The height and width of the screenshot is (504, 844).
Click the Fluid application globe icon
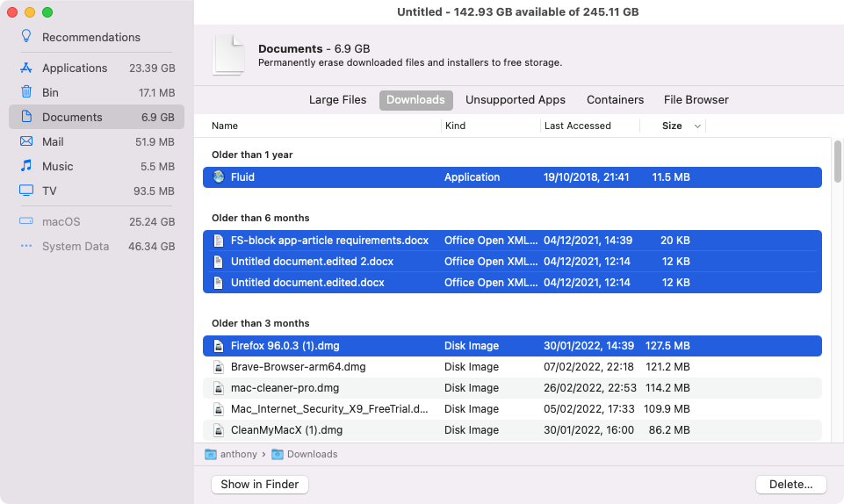218,177
